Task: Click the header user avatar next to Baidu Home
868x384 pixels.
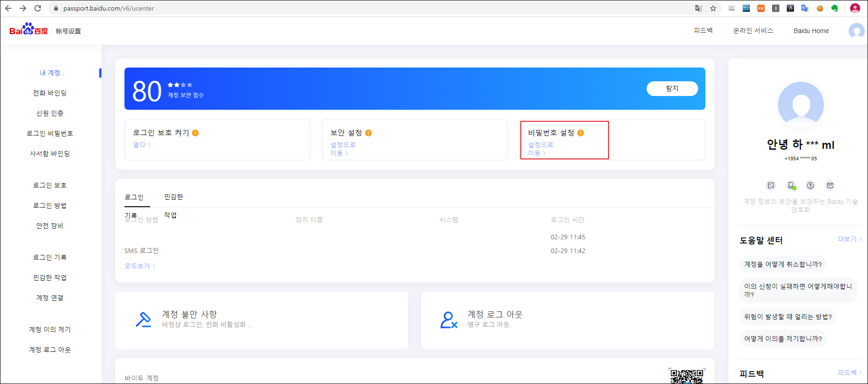Action: click(857, 31)
